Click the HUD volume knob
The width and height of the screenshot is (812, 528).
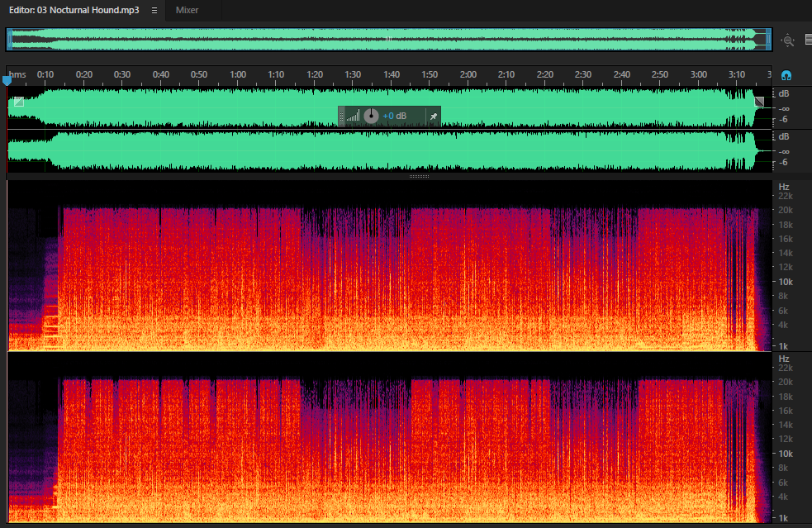(371, 116)
